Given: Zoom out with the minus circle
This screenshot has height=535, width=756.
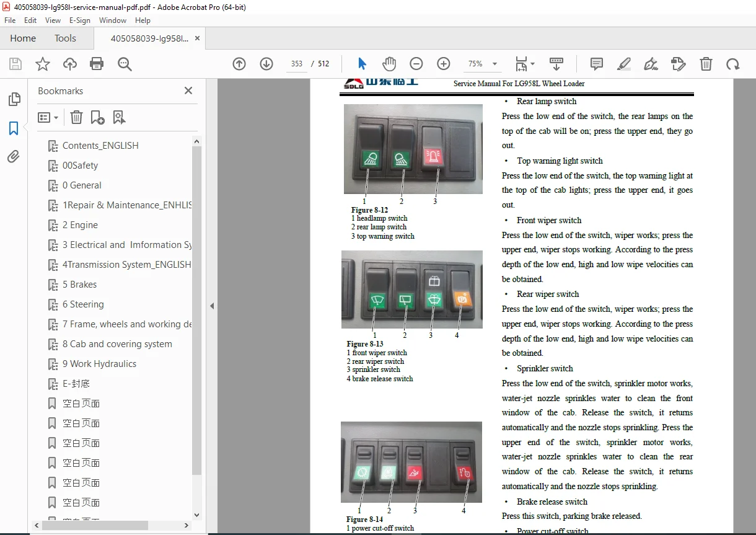Looking at the screenshot, I should point(416,63).
